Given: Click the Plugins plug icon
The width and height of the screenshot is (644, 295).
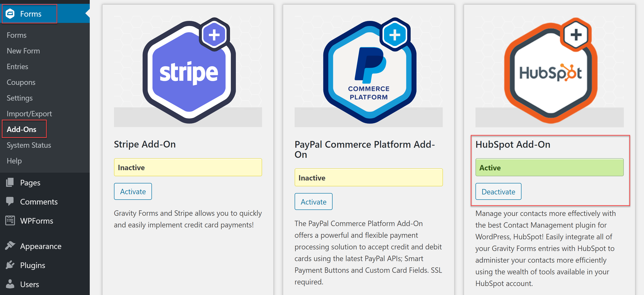Looking at the screenshot, I should [x=10, y=265].
